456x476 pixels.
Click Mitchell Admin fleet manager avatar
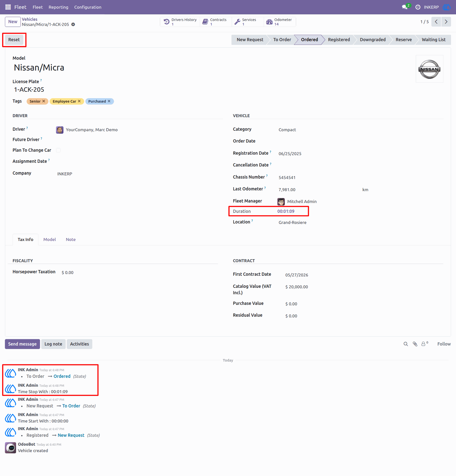(x=281, y=202)
